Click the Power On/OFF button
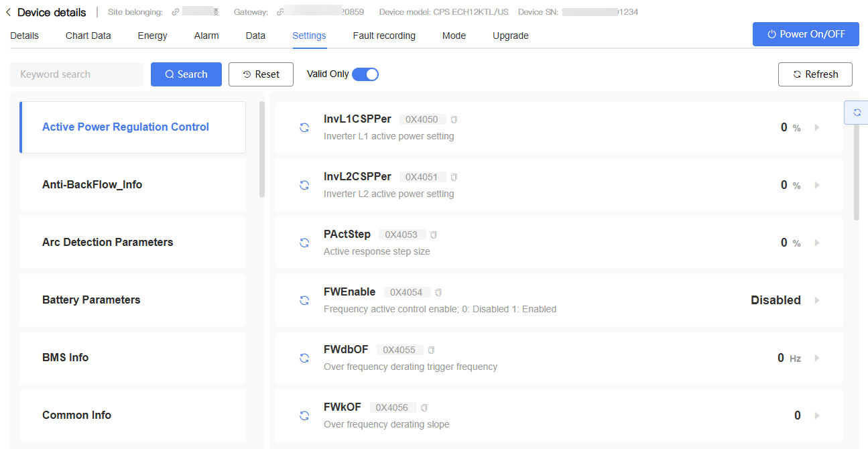Screen dimensions: 868x449 point(806,34)
